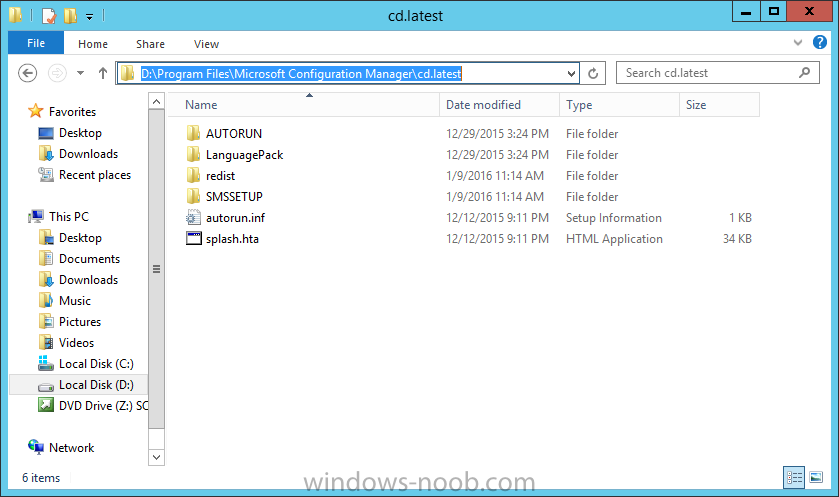Select the autorun.inf file icon

click(193, 217)
